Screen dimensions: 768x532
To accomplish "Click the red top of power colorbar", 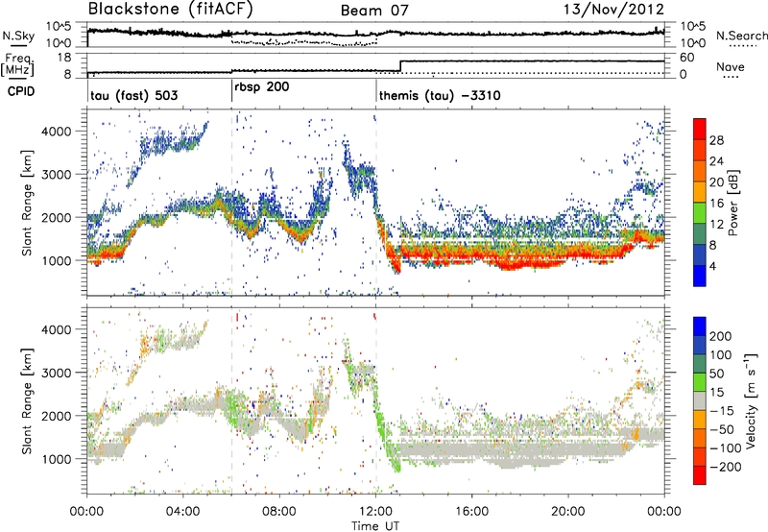I will 700,129.
